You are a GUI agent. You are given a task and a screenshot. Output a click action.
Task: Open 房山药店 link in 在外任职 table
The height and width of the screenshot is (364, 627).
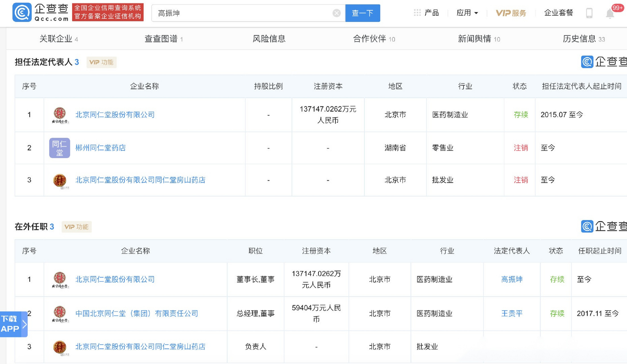[x=140, y=347]
